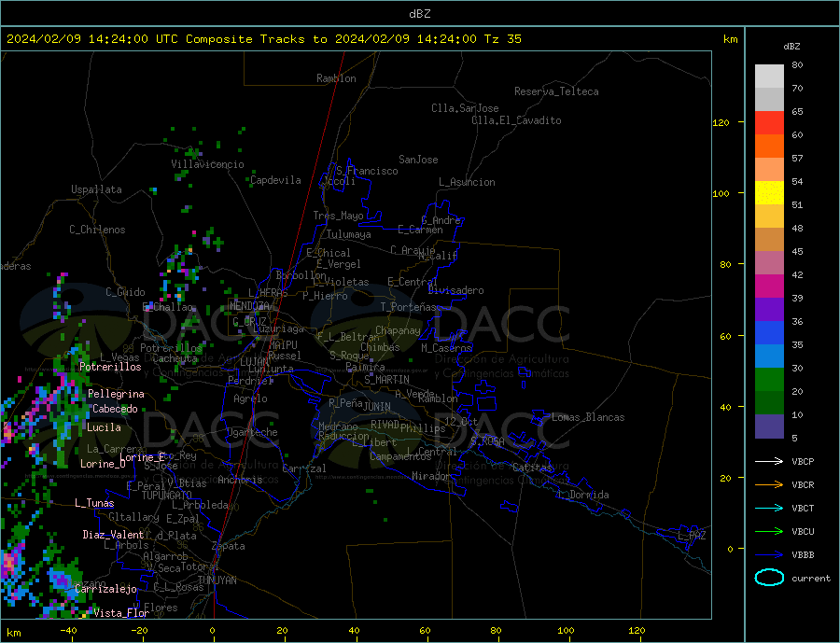The height and width of the screenshot is (643, 840).
Task: Click the S_MARTIN label
Action: pos(386,380)
